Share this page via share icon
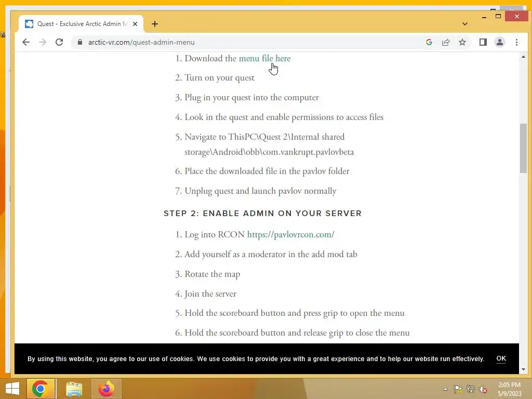This screenshot has height=399, width=532. click(446, 42)
